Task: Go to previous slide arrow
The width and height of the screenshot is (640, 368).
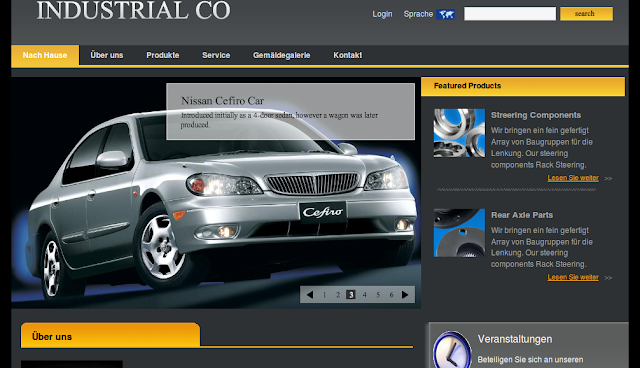Action: click(x=310, y=295)
